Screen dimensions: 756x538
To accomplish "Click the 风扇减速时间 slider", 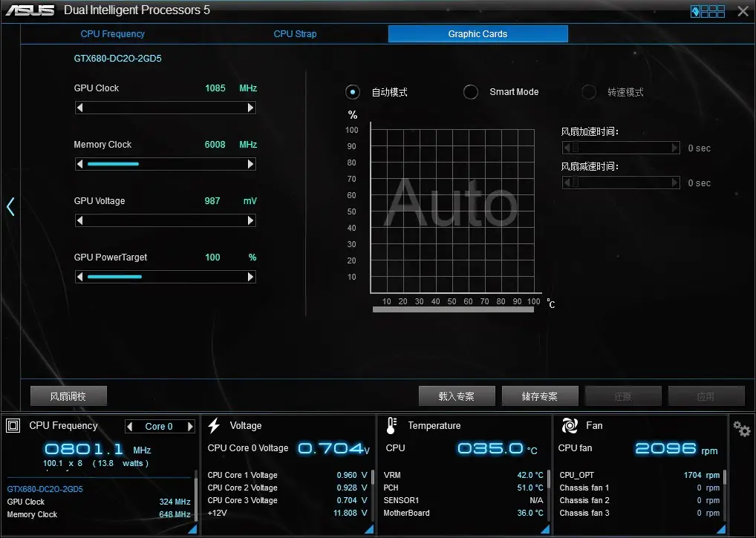I will pyautogui.click(x=621, y=183).
